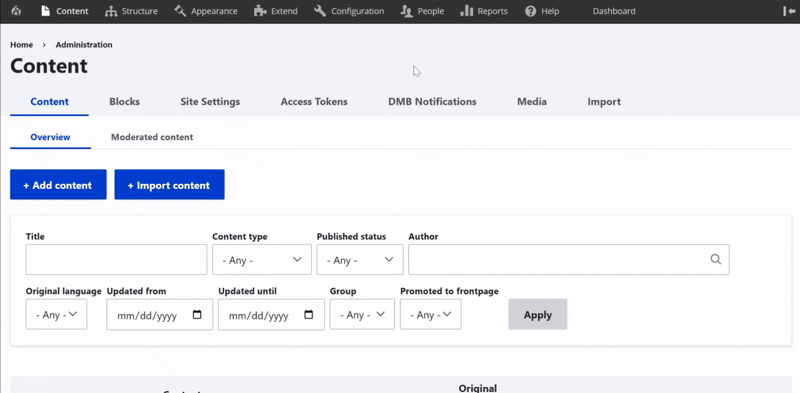The height and width of the screenshot is (393, 800).
Task: Switch to the Import tab
Action: 604,102
